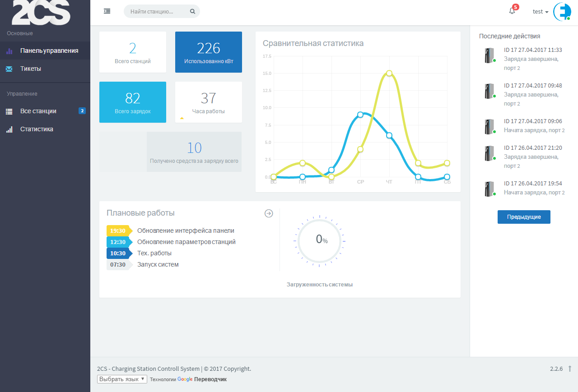Screen dimensions: 578x392
Task: Click station icon for 27.04.2017 09:48 entry
Action: click(x=490, y=91)
